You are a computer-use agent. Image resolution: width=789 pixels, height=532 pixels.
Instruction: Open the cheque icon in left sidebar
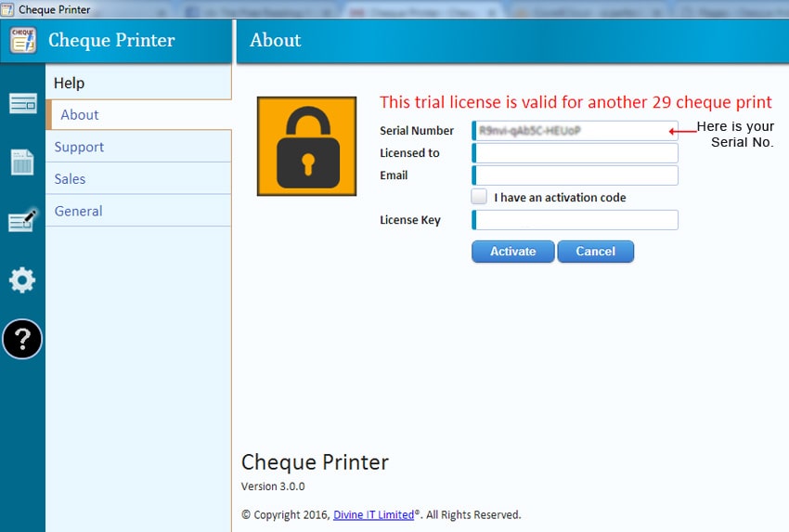pyautogui.click(x=22, y=103)
